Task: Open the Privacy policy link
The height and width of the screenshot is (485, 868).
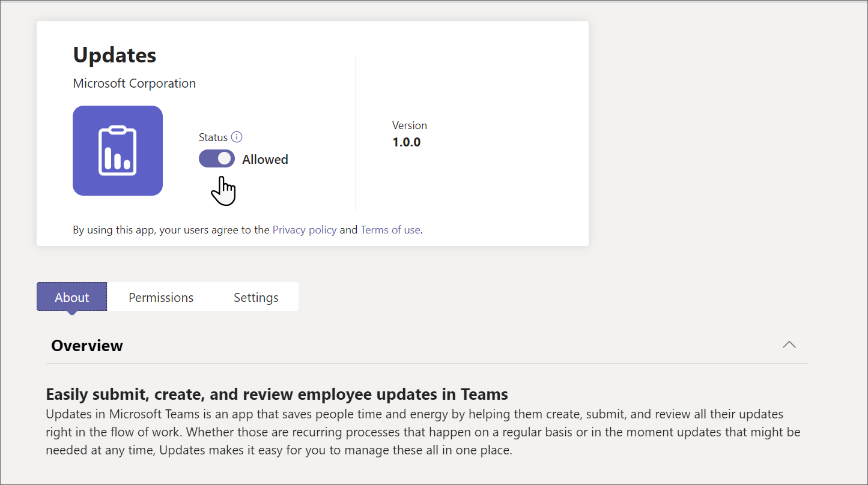Action: coord(304,229)
